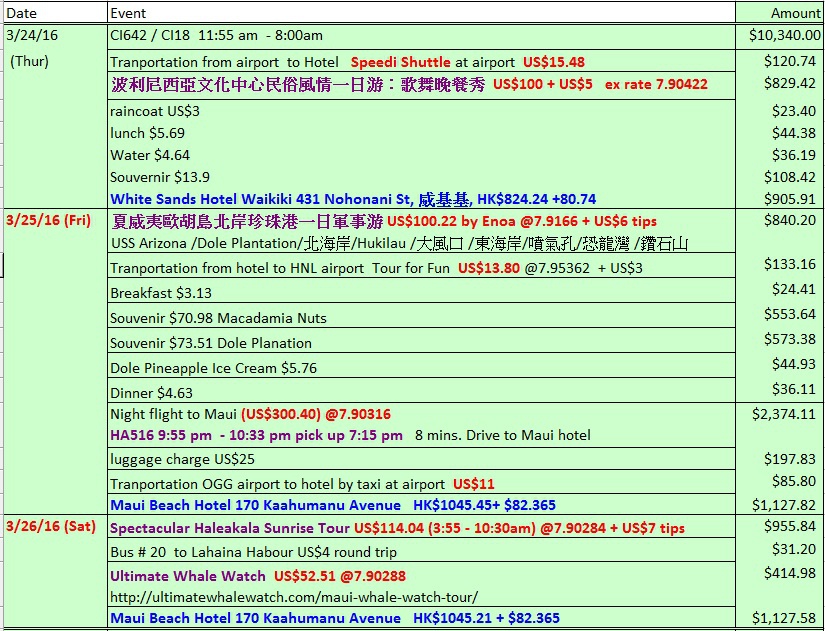Select the Night flight to Maui line
Screen dimensions: 825x631
click(x=250, y=414)
